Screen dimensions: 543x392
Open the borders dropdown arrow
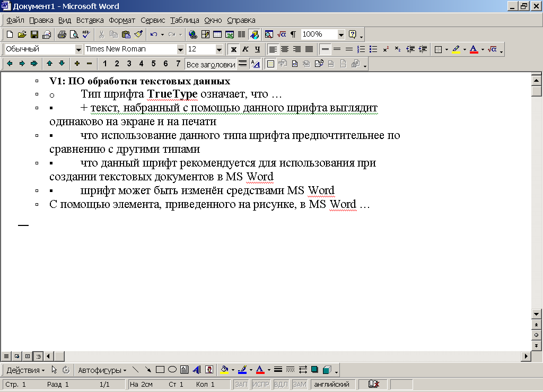point(446,49)
